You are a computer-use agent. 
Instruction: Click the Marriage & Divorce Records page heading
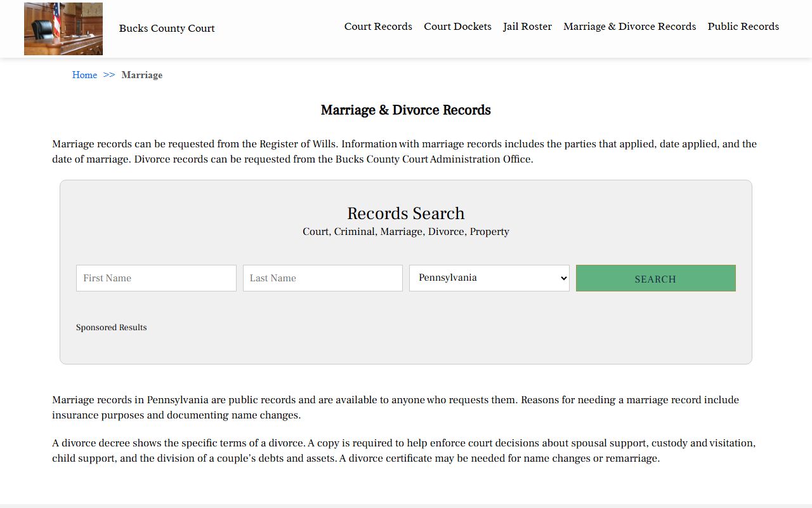[406, 110]
